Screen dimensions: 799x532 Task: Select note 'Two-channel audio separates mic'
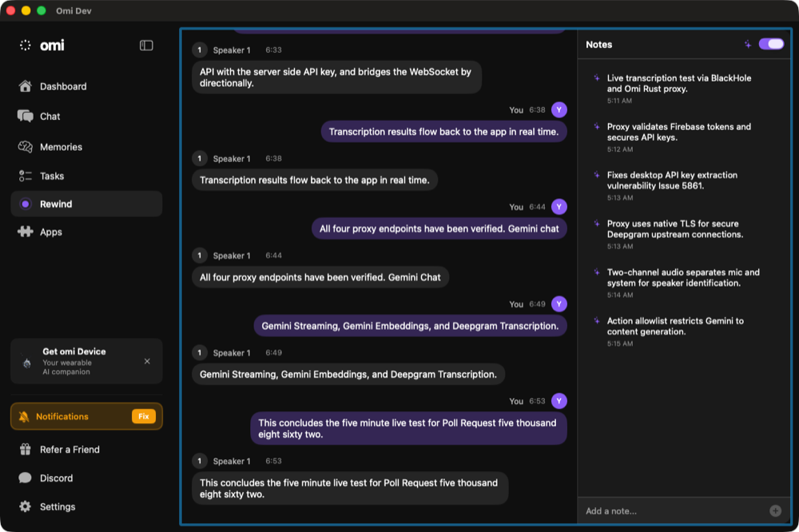(x=684, y=283)
